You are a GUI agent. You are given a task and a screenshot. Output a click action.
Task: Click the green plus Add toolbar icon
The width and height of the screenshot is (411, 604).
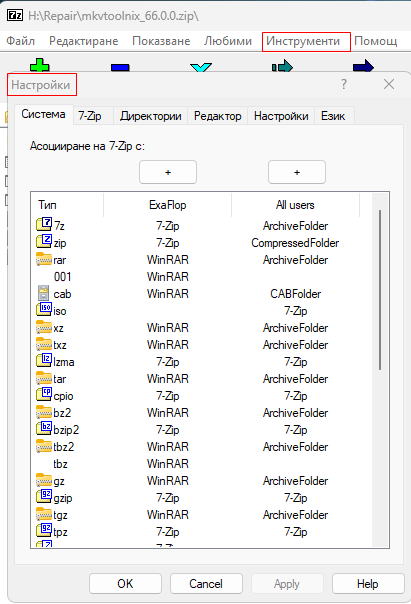[x=40, y=65]
